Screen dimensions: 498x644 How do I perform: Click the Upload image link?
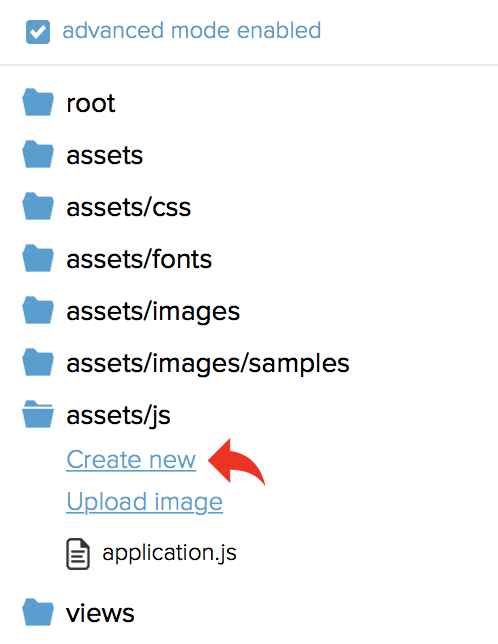[145, 502]
